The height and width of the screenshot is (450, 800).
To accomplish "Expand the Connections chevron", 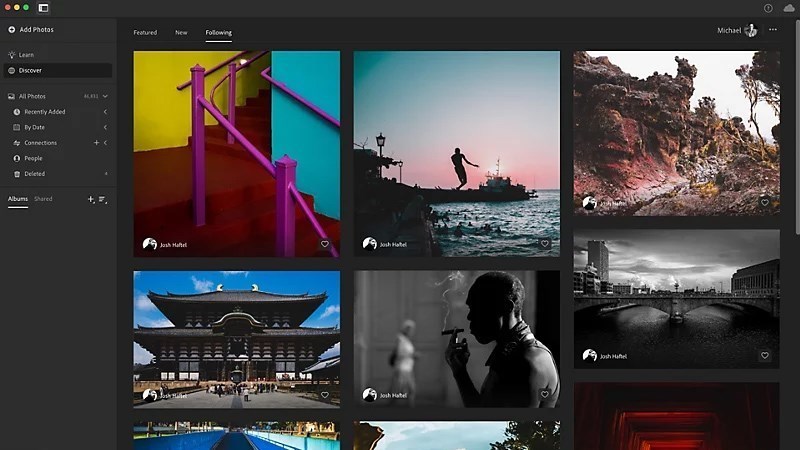I will (x=105, y=143).
